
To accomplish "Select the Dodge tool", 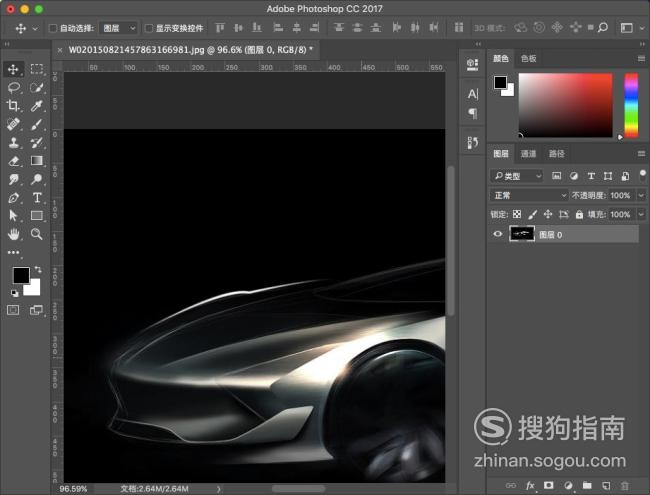I will [x=36, y=179].
